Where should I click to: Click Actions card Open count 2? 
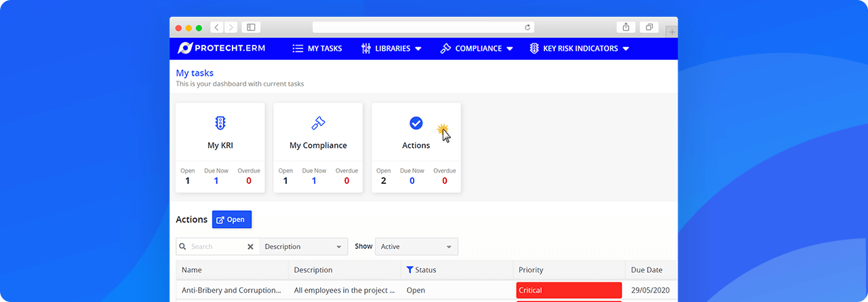(383, 181)
